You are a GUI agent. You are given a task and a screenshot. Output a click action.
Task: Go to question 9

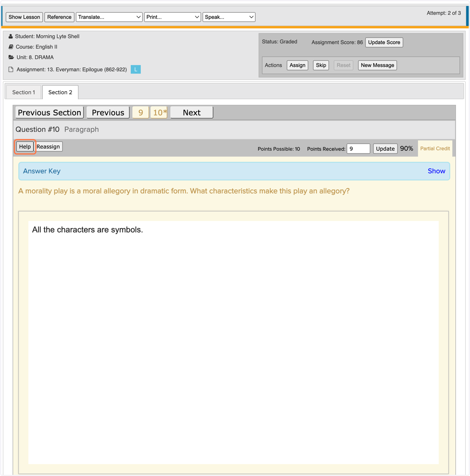pyautogui.click(x=141, y=112)
